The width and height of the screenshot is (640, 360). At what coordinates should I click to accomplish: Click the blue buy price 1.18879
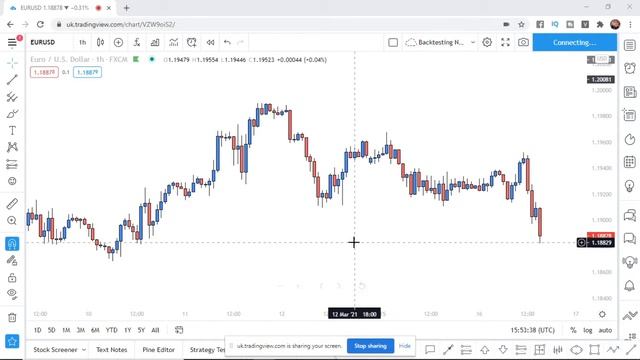coord(87,72)
